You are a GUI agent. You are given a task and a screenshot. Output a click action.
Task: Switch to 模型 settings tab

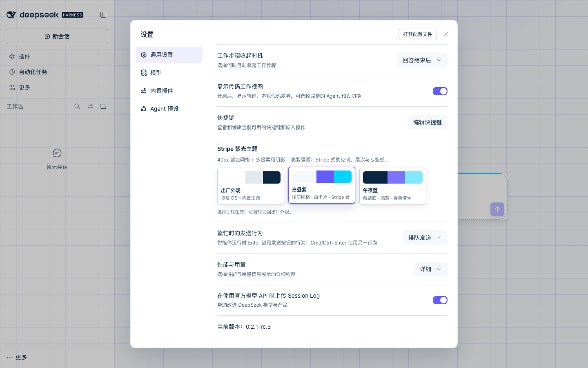point(169,73)
